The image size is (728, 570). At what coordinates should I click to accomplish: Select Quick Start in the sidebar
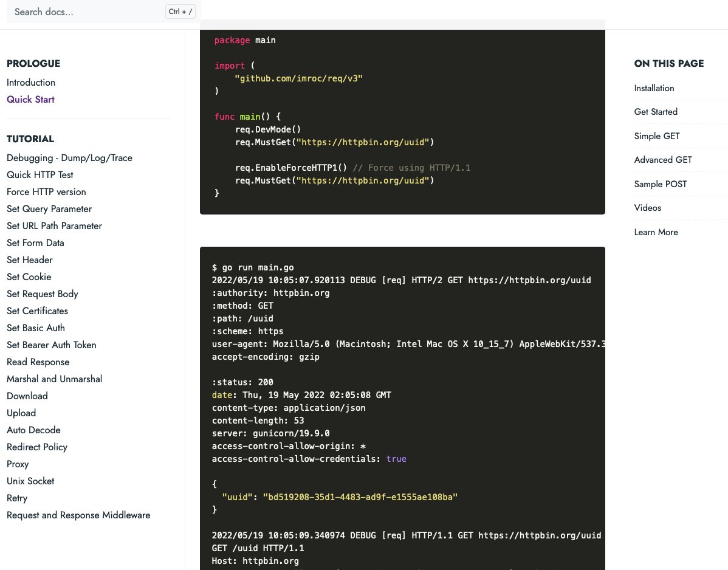[30, 99]
